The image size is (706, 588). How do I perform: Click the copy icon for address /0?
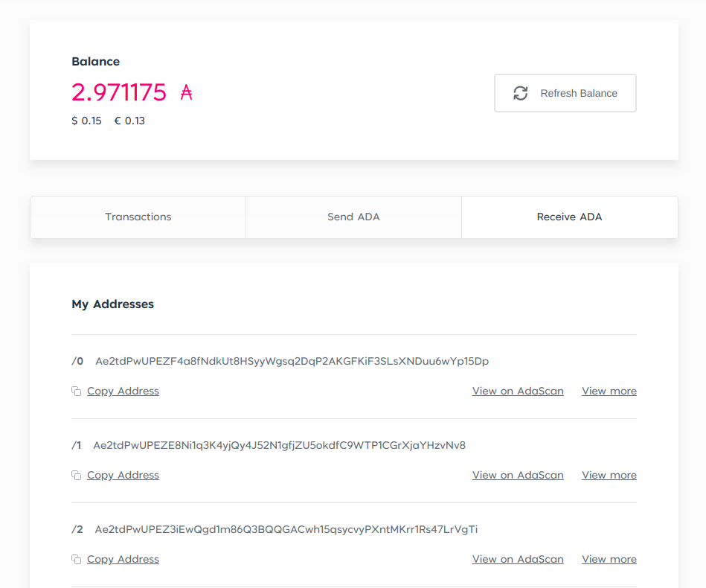tap(76, 391)
